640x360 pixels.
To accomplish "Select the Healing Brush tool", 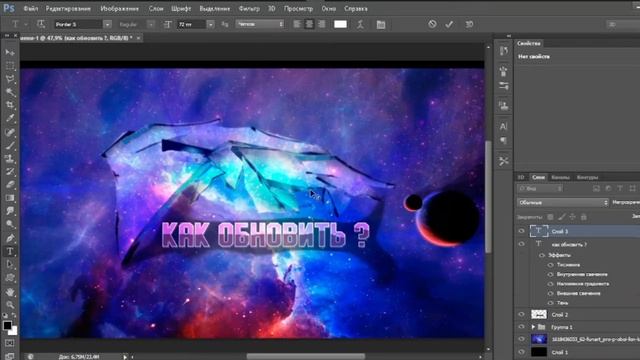I will [x=10, y=132].
